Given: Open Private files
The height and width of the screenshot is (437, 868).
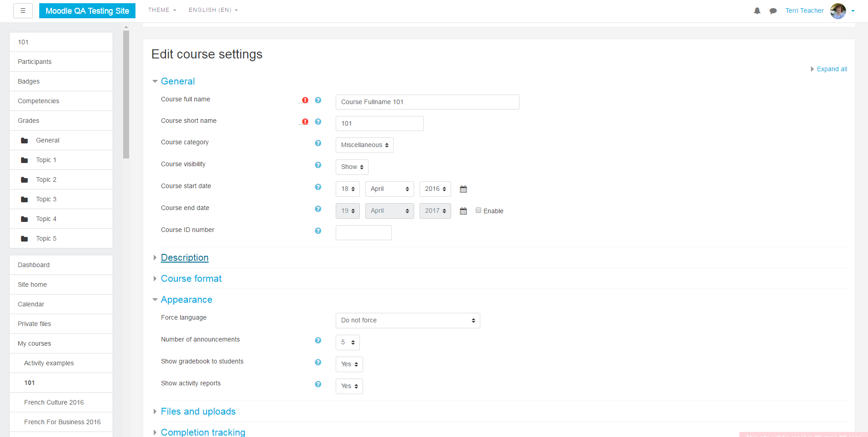Looking at the screenshot, I should 61,324.
